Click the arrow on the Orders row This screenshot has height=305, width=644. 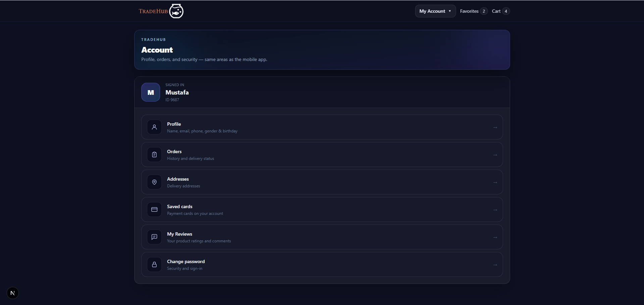point(495,155)
